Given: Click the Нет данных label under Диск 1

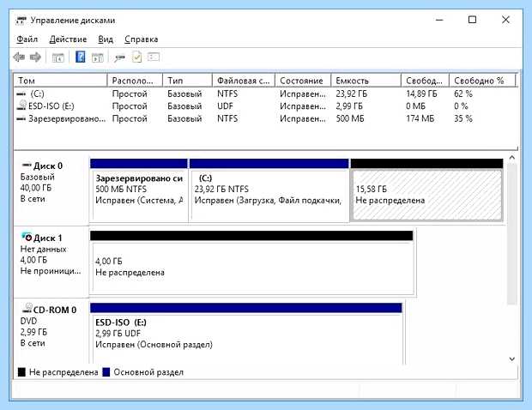Looking at the screenshot, I should 43,250.
